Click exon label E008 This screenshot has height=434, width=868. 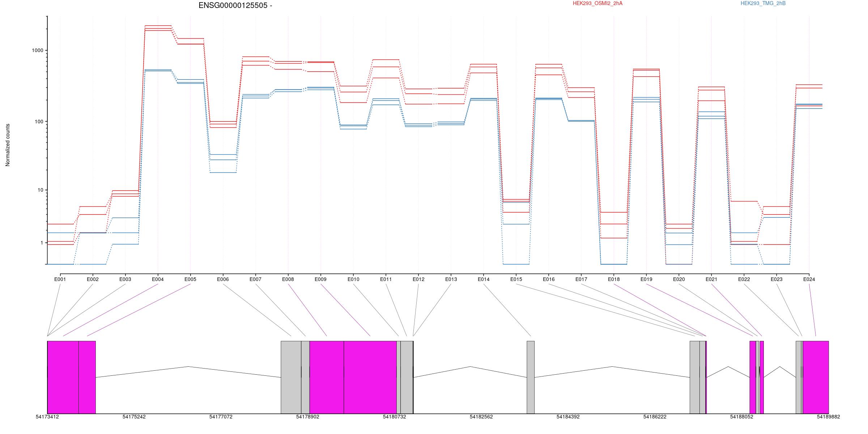point(288,279)
